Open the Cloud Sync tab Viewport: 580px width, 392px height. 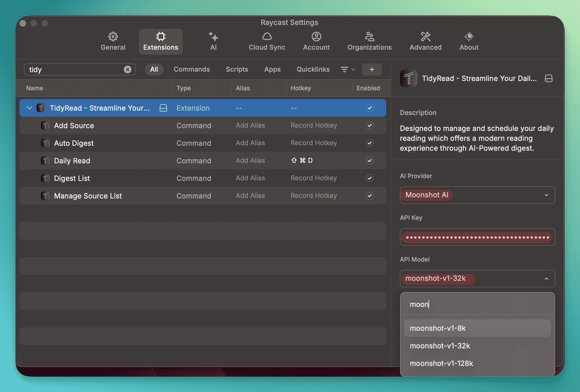[x=267, y=41]
